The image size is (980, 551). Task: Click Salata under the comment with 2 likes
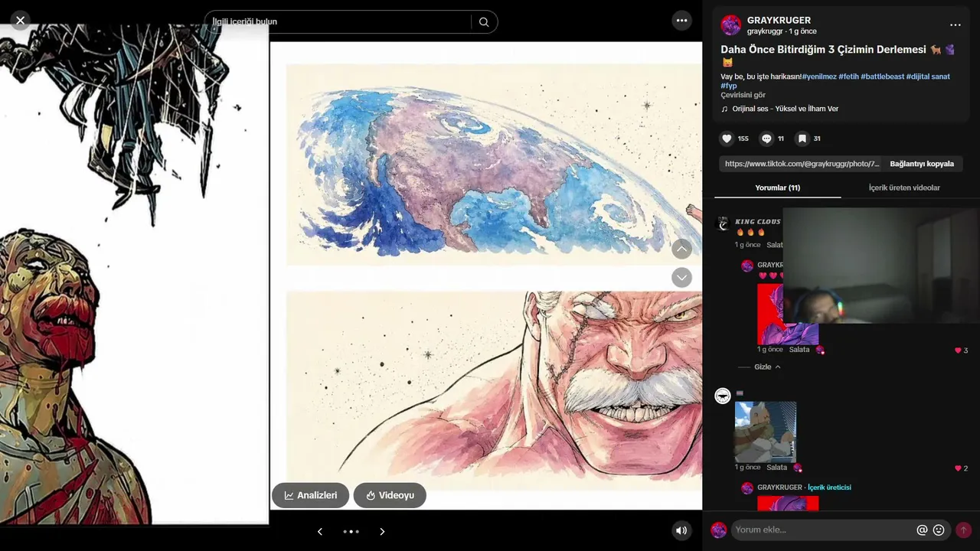(x=776, y=468)
